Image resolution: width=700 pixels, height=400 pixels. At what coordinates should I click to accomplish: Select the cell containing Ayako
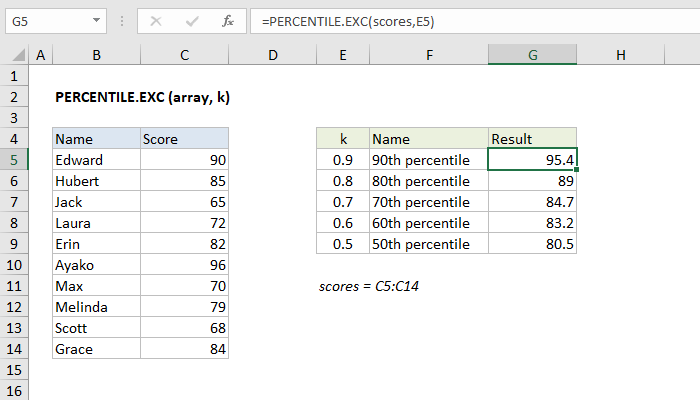tap(96, 265)
